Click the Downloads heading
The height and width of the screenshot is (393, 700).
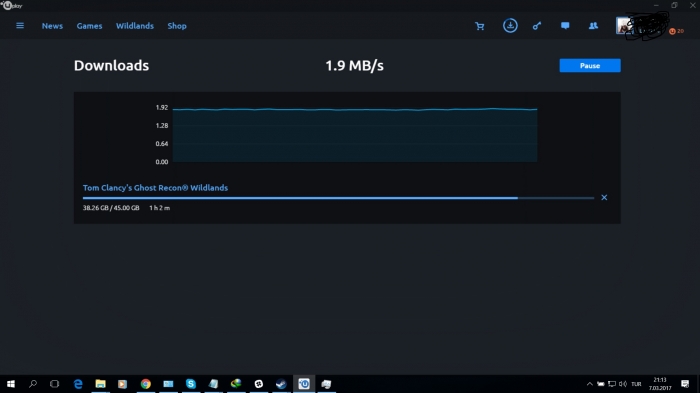[x=112, y=66]
